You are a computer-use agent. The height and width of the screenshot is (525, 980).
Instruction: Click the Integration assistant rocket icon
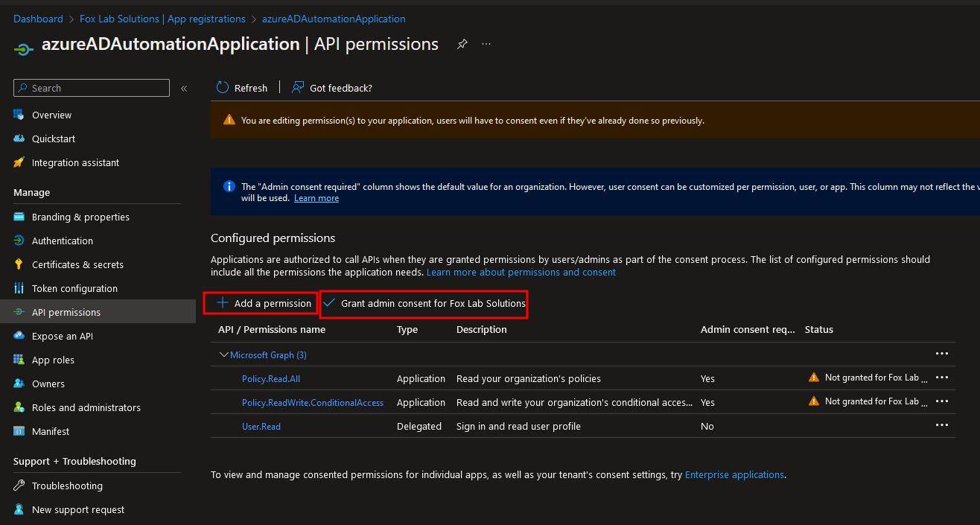[19, 162]
